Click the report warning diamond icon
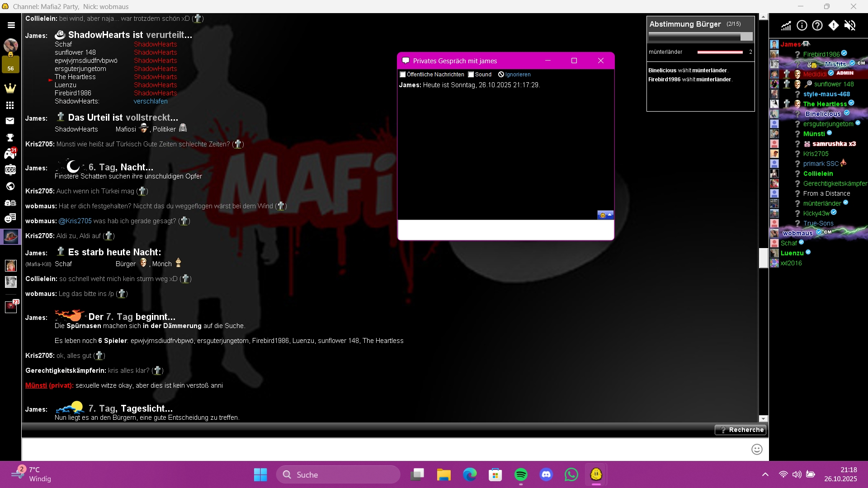This screenshot has height=488, width=868. coord(833,26)
